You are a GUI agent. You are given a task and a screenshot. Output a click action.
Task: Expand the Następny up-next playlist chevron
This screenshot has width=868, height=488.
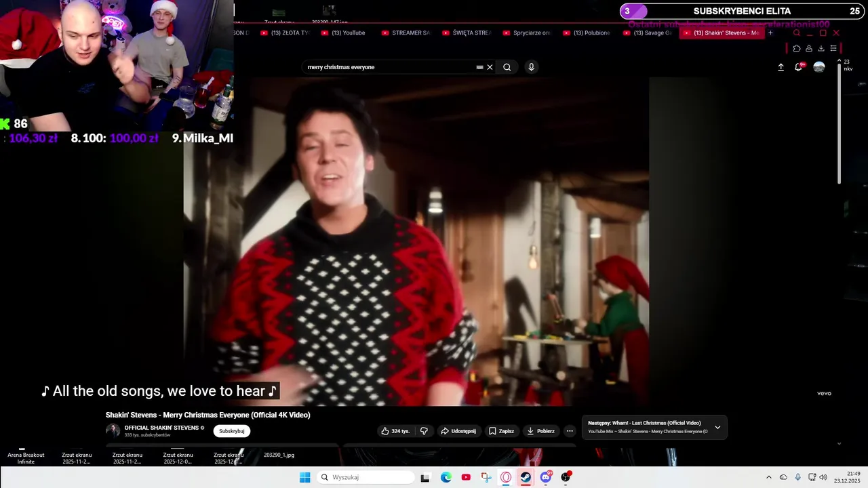(x=717, y=427)
